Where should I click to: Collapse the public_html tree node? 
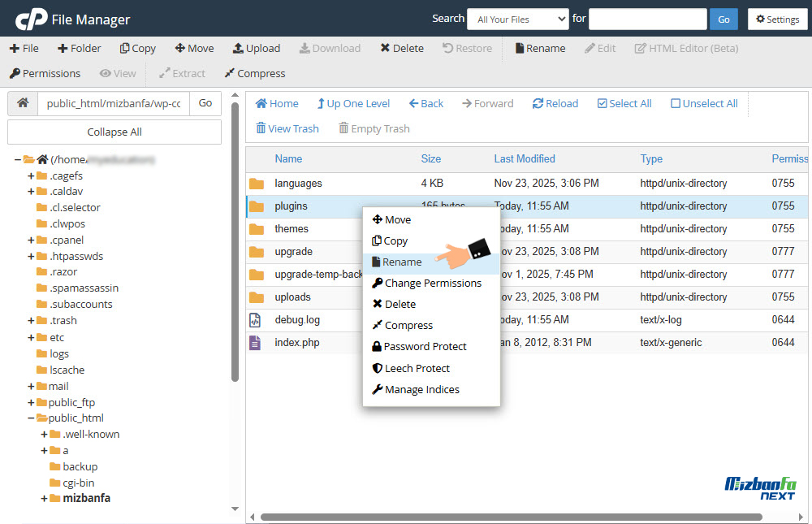point(31,418)
